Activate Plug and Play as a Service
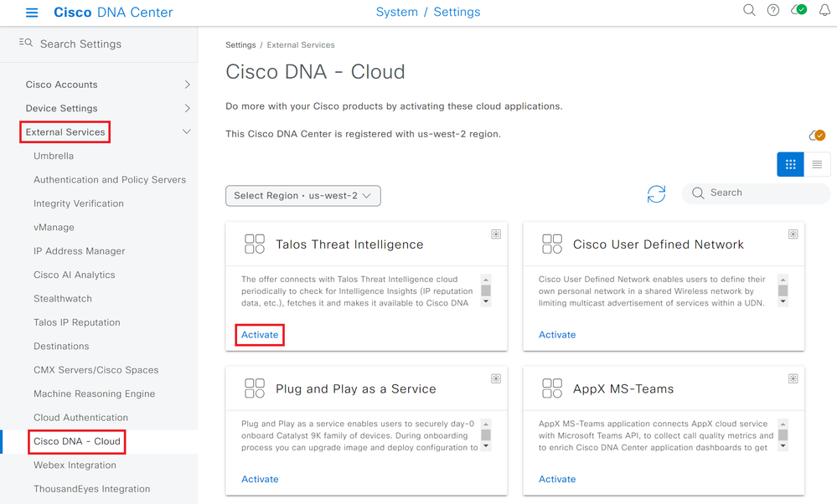 260,479
